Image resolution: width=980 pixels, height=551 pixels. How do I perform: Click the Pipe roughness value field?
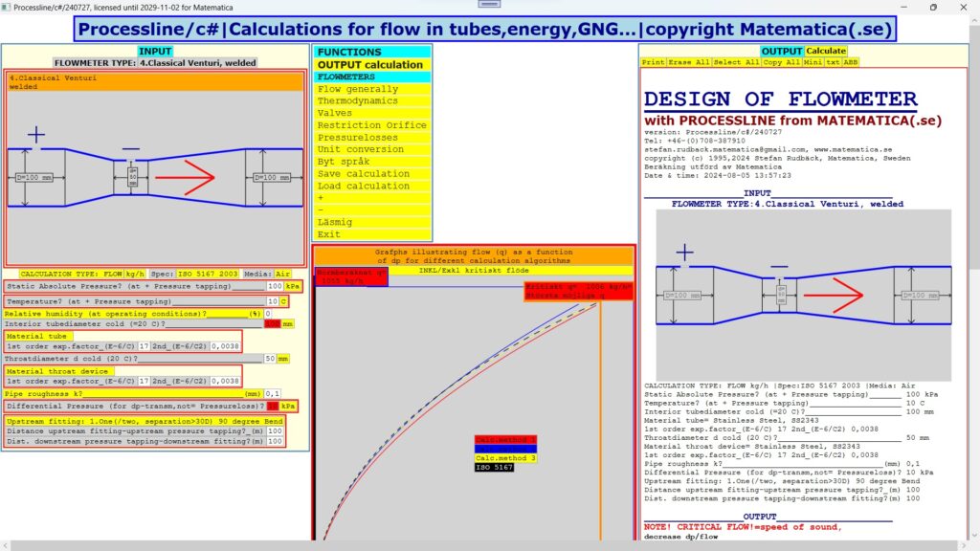(x=273, y=393)
